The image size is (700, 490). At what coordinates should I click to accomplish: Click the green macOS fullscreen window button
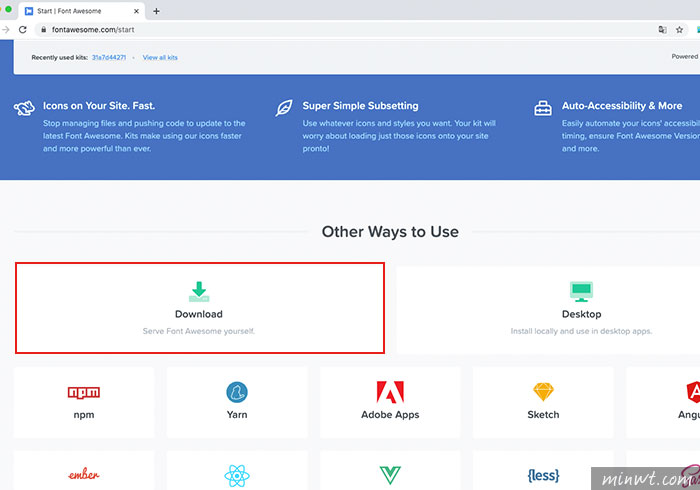click(x=8, y=9)
